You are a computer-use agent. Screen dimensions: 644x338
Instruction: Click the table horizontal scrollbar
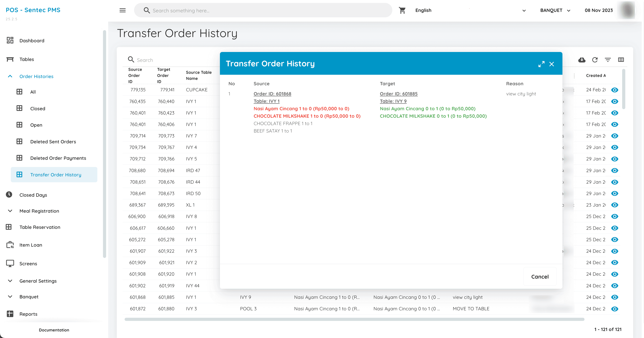354,319
